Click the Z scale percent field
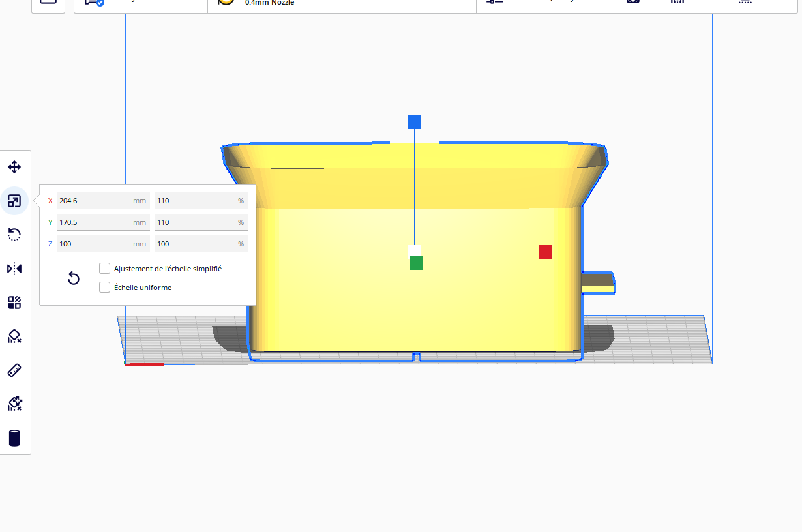Screen dimensions: 802x532 pyautogui.click(x=201, y=244)
